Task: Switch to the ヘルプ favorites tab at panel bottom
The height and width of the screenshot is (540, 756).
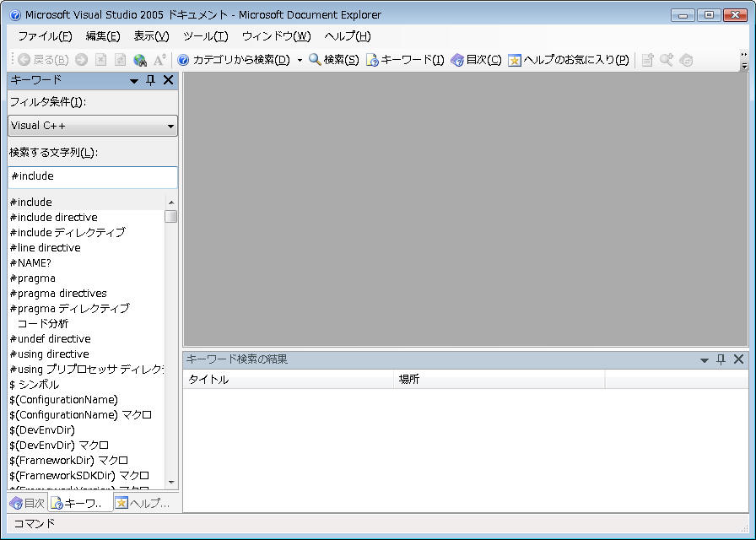Action: pyautogui.click(x=143, y=504)
